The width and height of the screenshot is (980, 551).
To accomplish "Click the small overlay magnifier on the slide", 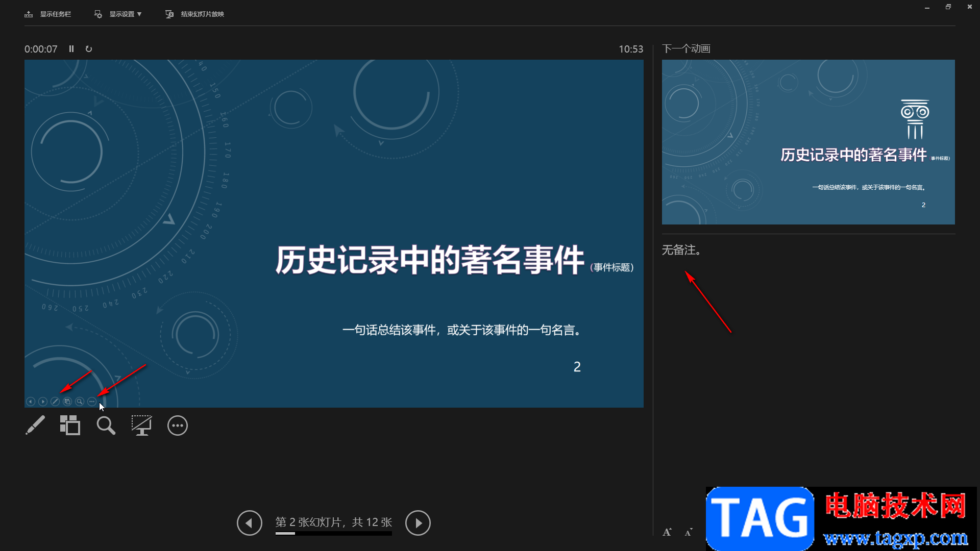I will (x=80, y=402).
